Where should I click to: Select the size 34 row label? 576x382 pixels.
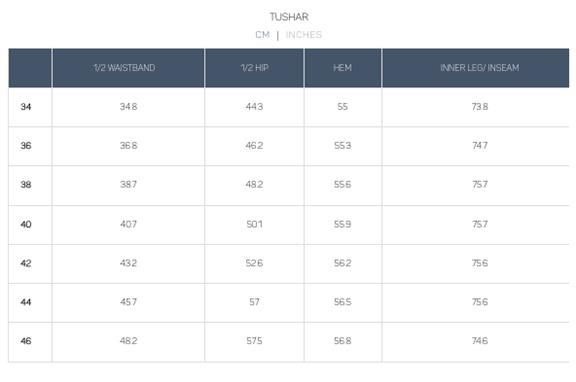tap(26, 107)
